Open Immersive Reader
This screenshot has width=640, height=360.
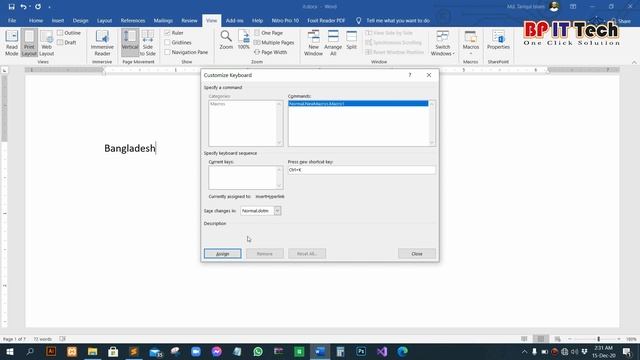click(x=102, y=42)
